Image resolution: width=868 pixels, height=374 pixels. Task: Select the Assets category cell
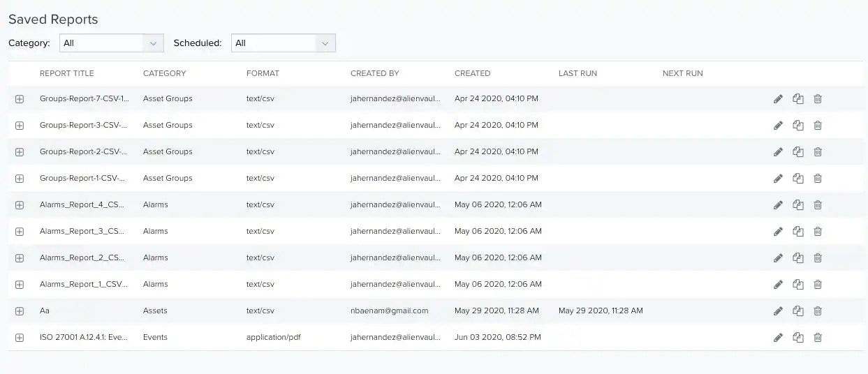(x=155, y=311)
